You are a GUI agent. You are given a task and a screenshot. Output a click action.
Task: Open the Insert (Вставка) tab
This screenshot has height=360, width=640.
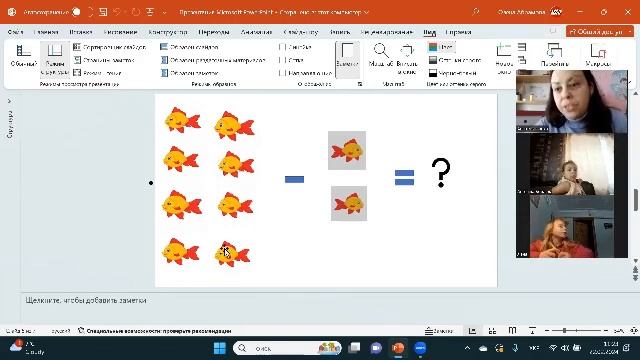click(80, 32)
